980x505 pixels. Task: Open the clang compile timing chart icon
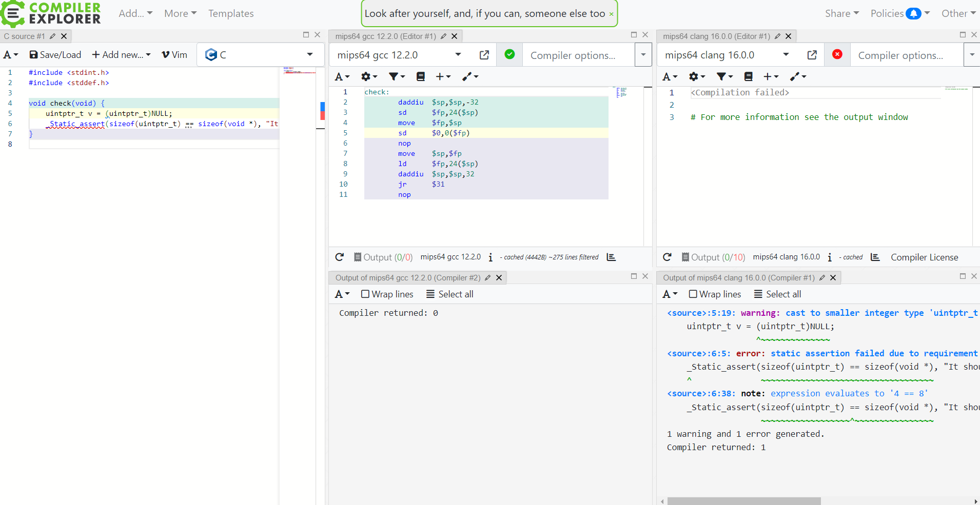875,257
